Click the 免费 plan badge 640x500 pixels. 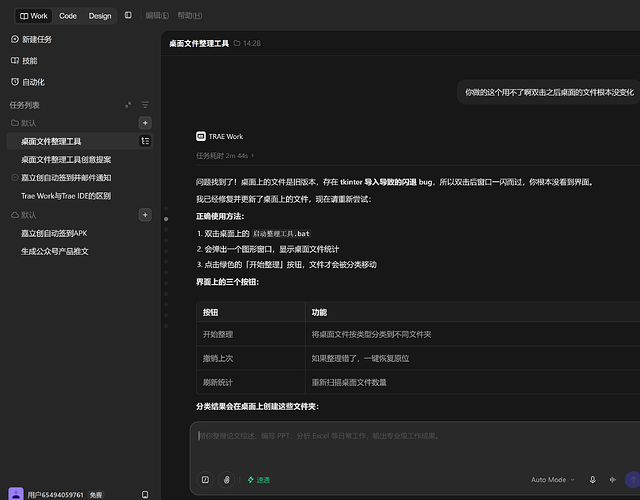pyautogui.click(x=96, y=495)
